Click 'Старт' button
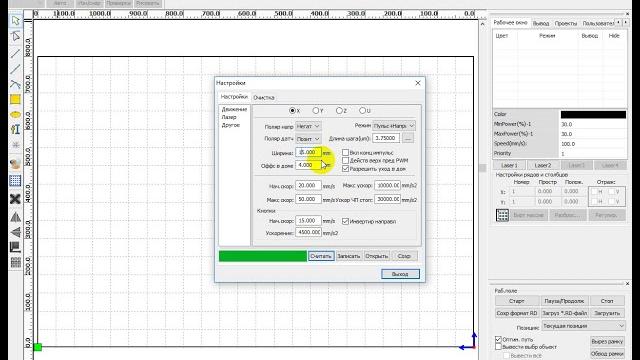 [x=517, y=301]
